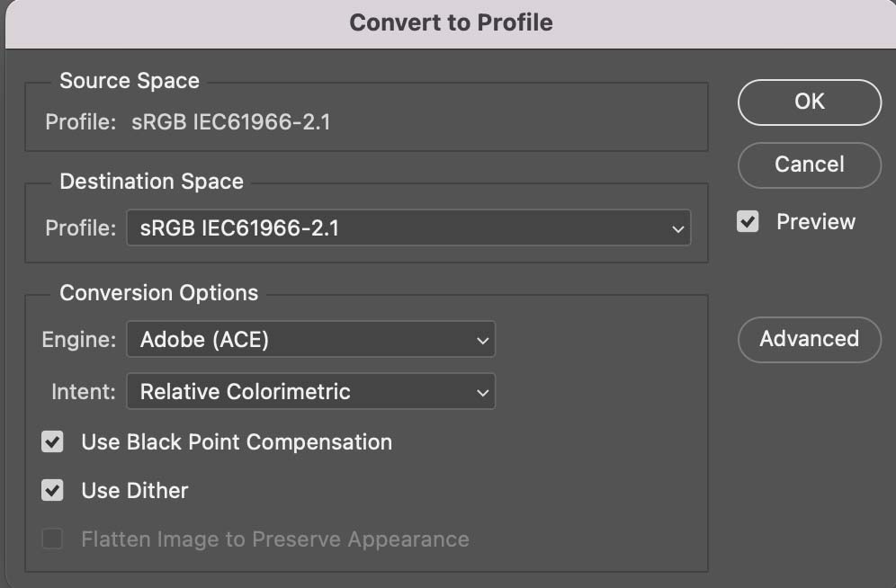The image size is (896, 588).
Task: Open the Advanced conversion settings
Action: [809, 339]
